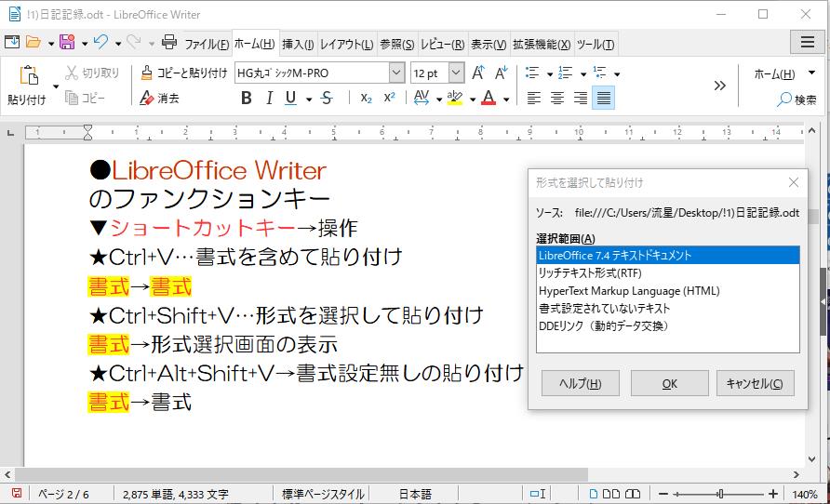Toggle Underline formatting
This screenshot has width=830, height=504.
[x=290, y=98]
